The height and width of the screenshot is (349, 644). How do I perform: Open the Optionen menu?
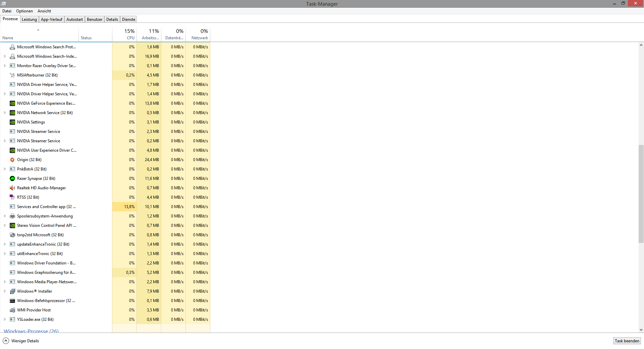pyautogui.click(x=24, y=11)
